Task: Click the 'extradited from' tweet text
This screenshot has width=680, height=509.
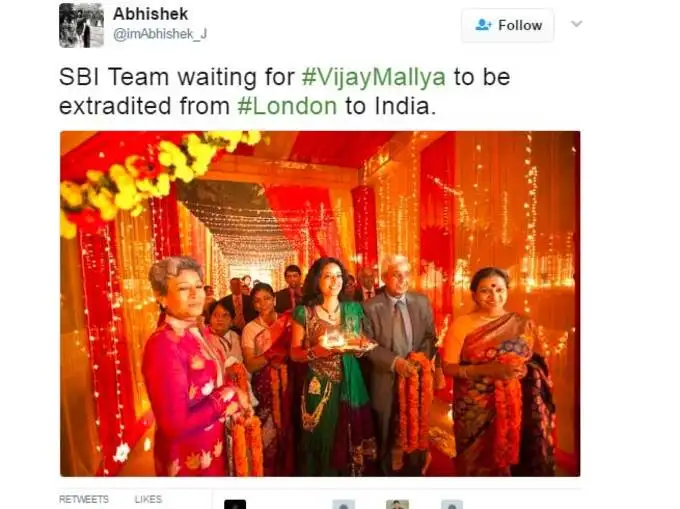Action: tap(144, 106)
